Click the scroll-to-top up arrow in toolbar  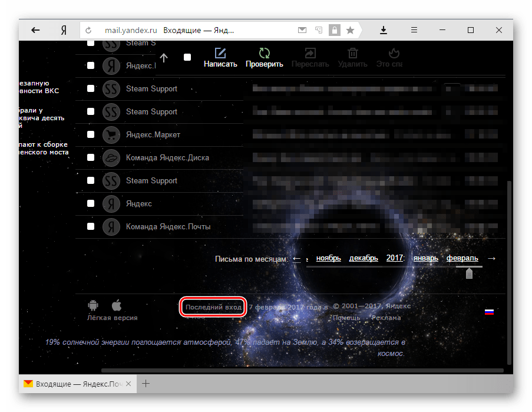pyautogui.click(x=164, y=57)
